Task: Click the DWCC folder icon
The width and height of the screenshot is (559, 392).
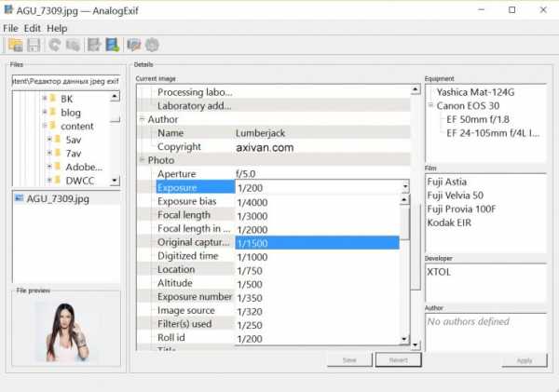Action: 58,181
